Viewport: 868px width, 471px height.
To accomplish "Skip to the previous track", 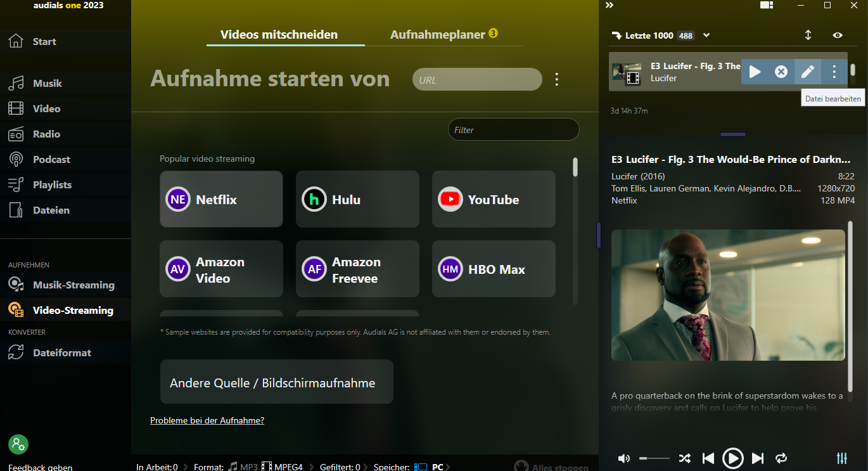I will (x=708, y=458).
